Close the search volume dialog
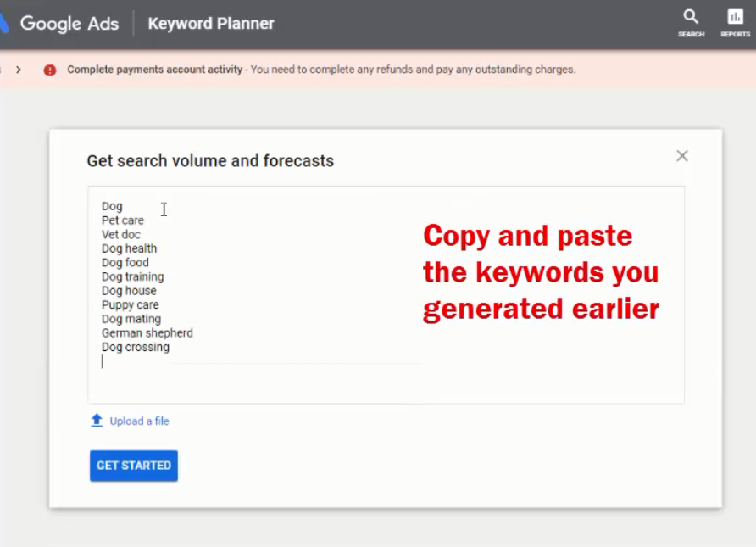756x547 pixels. click(681, 156)
